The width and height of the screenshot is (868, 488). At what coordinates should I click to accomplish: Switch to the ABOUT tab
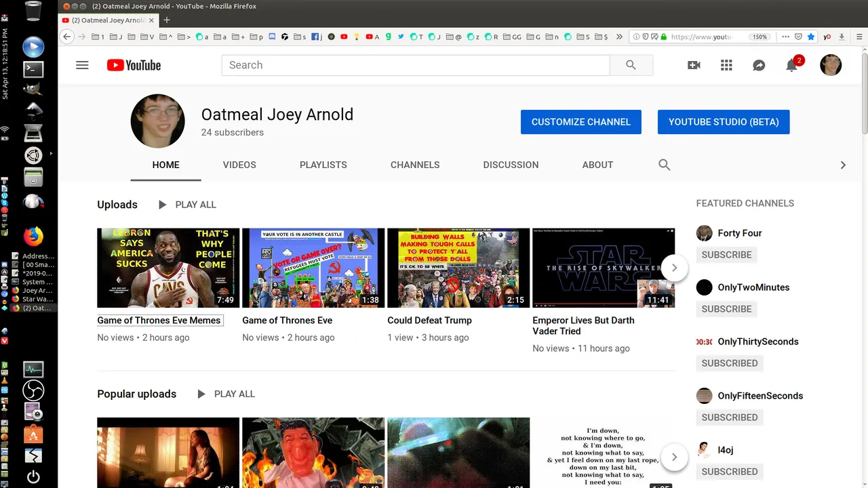597,165
